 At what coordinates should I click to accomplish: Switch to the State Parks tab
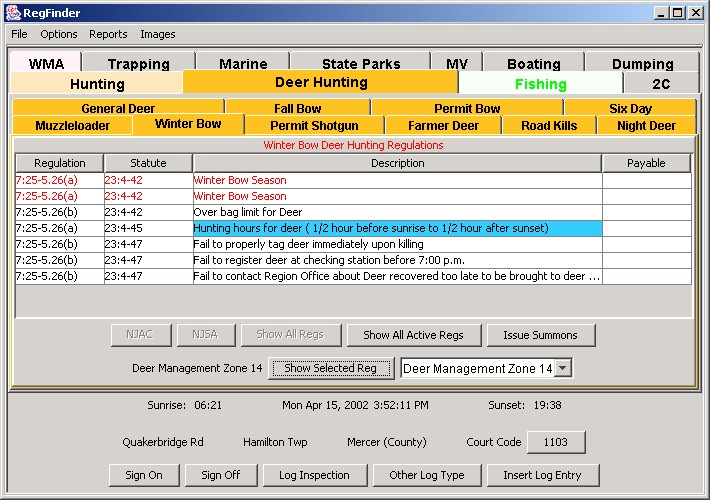pos(361,63)
